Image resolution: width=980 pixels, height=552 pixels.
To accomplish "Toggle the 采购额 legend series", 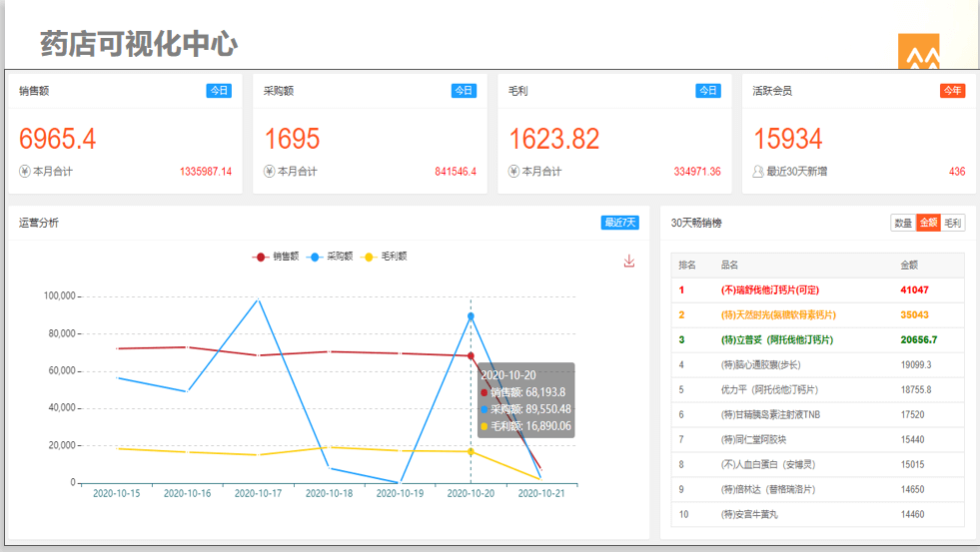I will (x=329, y=257).
